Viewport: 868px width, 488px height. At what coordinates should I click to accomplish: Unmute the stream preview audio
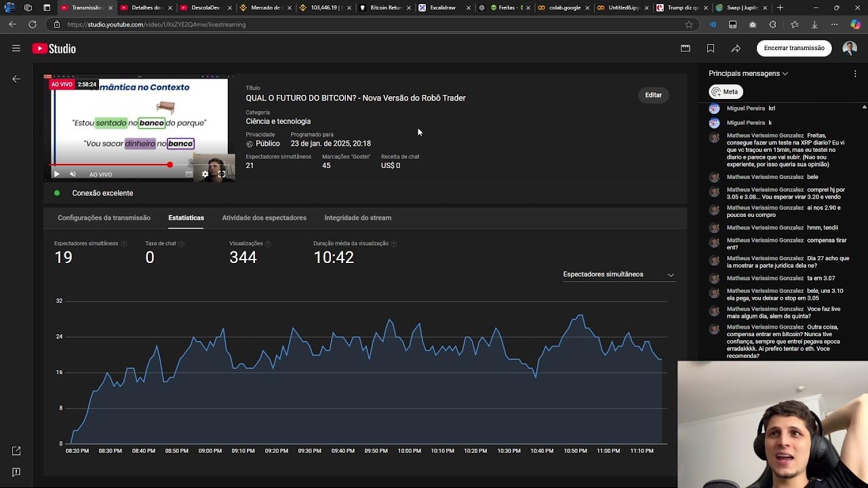coord(73,174)
